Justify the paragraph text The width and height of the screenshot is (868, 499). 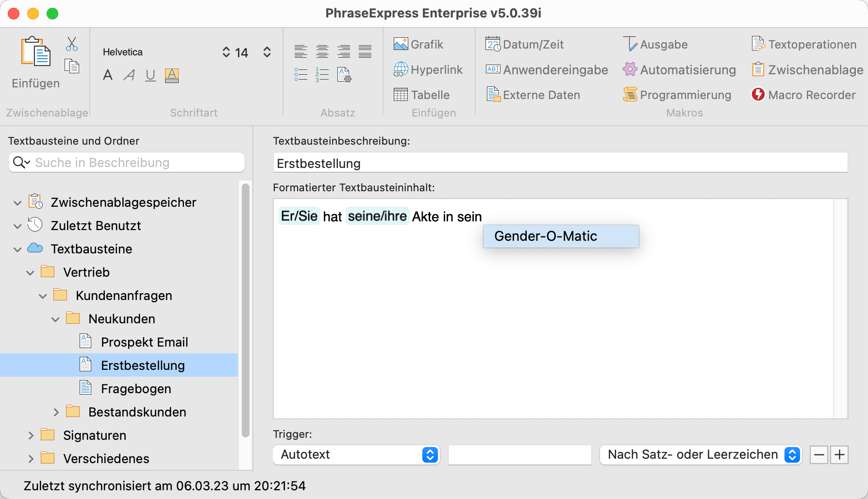tap(365, 51)
